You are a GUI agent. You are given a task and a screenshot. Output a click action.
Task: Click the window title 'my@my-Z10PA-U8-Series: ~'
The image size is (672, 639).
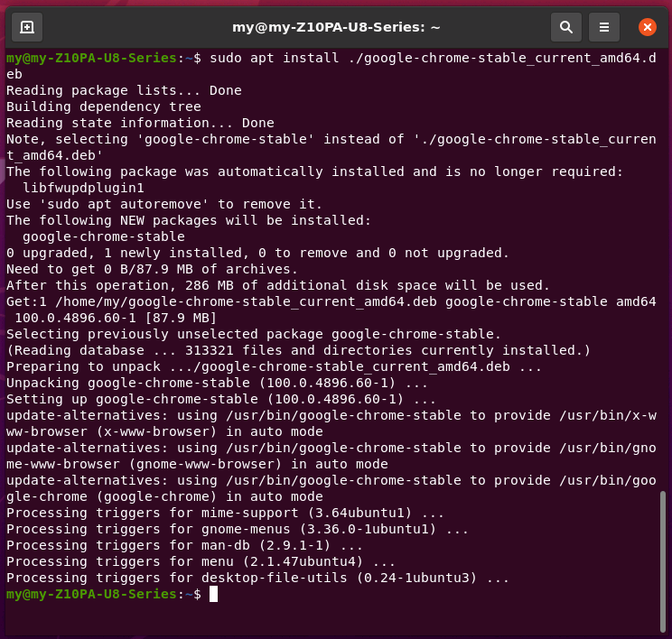click(x=336, y=27)
